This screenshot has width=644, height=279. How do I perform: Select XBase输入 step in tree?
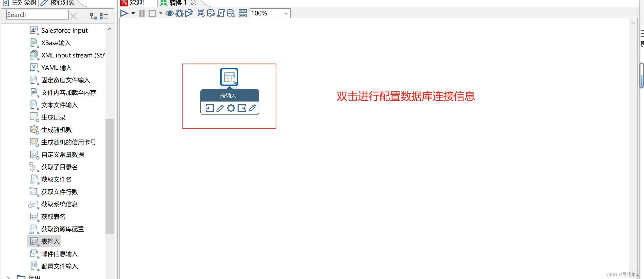(x=56, y=43)
